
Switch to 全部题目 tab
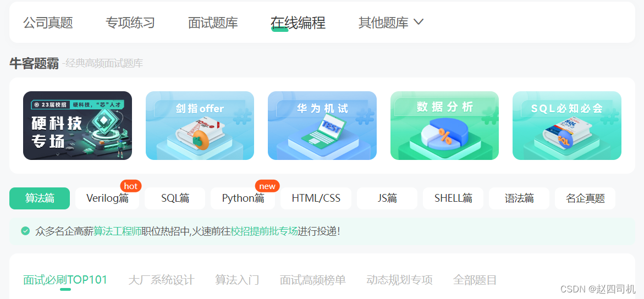point(475,280)
